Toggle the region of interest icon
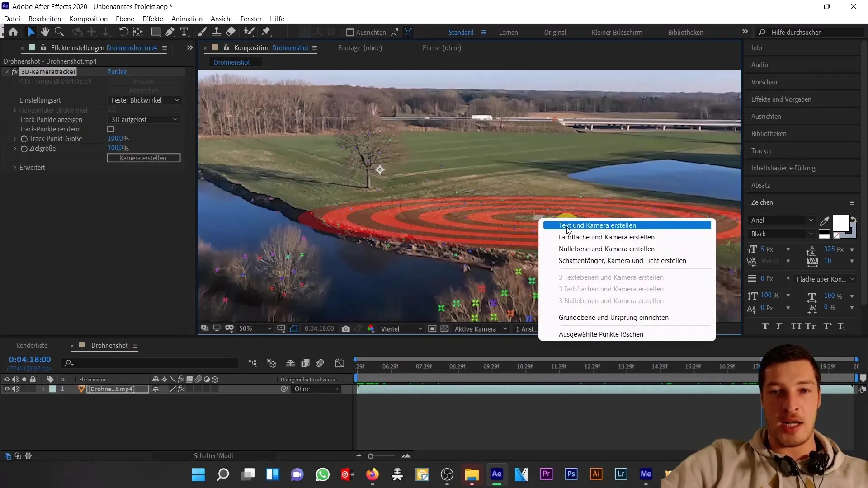The width and height of the screenshot is (868, 488). coord(432,329)
